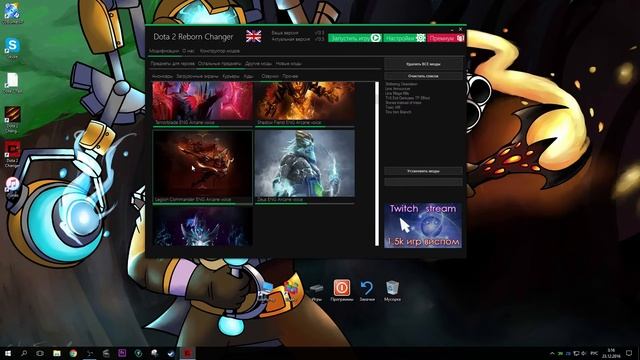Click the mod list vertical scrollbar
The width and height of the screenshot is (640, 360).
[377, 164]
